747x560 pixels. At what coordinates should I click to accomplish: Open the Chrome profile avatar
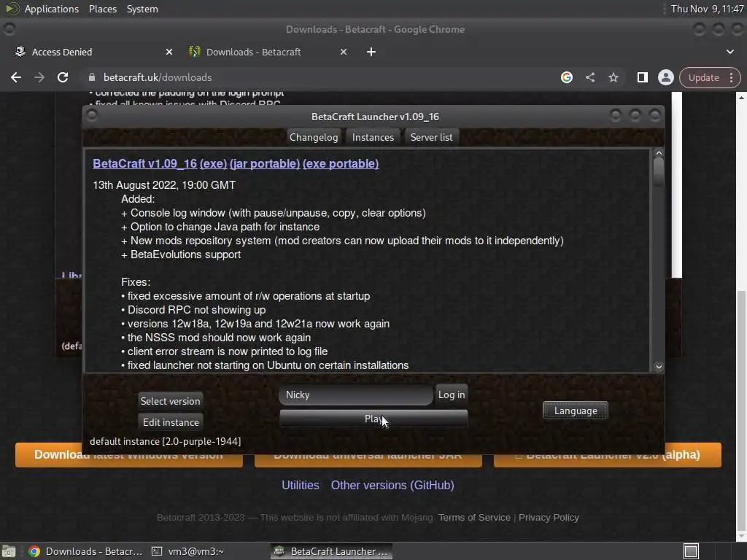(x=665, y=77)
